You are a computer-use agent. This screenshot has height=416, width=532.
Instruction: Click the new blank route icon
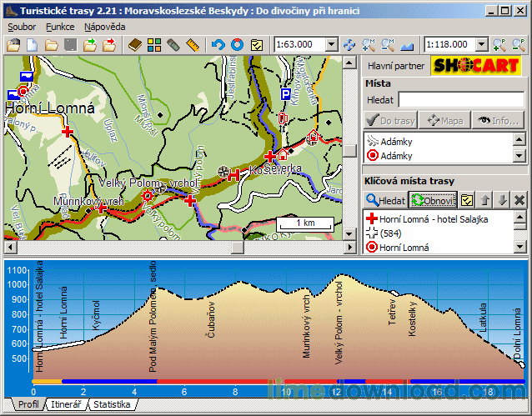pos(32,44)
